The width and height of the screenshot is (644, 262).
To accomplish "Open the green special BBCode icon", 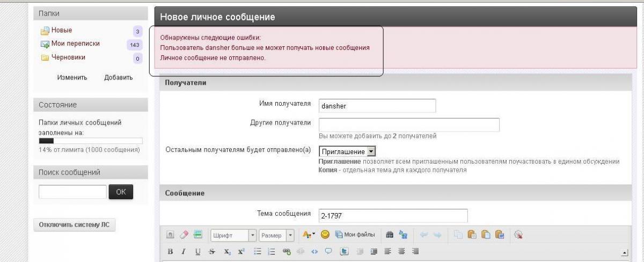I will tap(197, 235).
